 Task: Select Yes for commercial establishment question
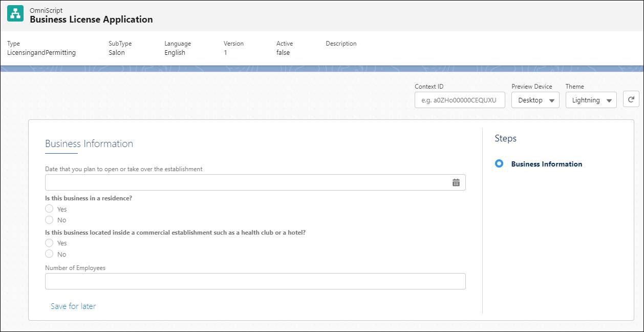coord(49,243)
